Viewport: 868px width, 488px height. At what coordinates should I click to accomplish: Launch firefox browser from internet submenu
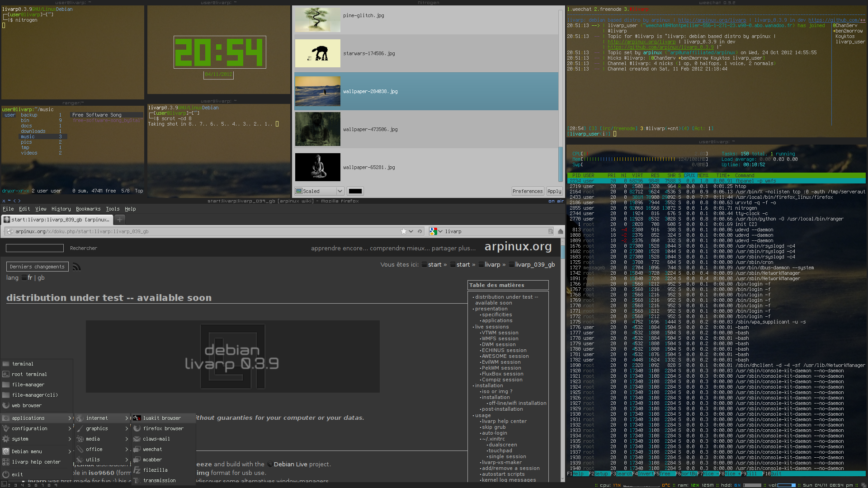(x=164, y=428)
